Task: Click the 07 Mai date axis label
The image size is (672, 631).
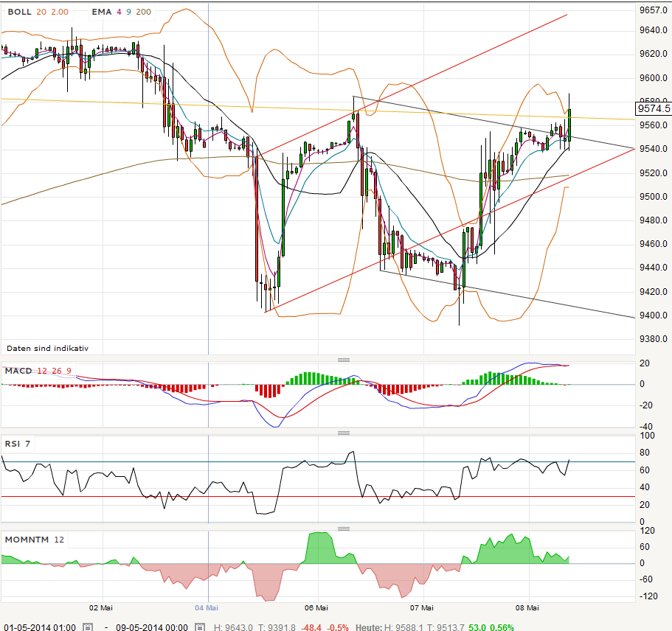Action: point(422,608)
